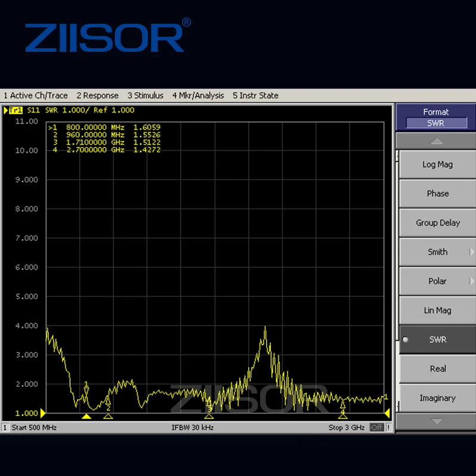Screen dimensions: 476x476
Task: Click the IFBW 30 kHz status entry
Action: 192,427
